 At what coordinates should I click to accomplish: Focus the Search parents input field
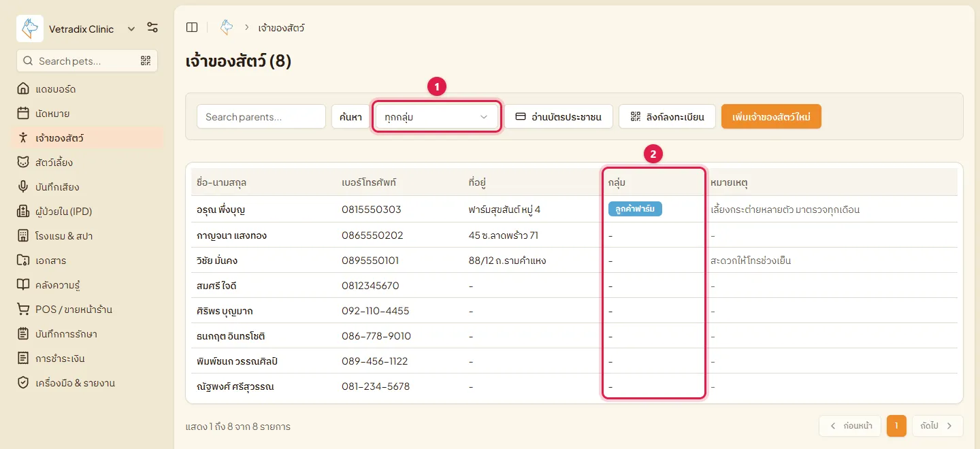[x=261, y=116]
